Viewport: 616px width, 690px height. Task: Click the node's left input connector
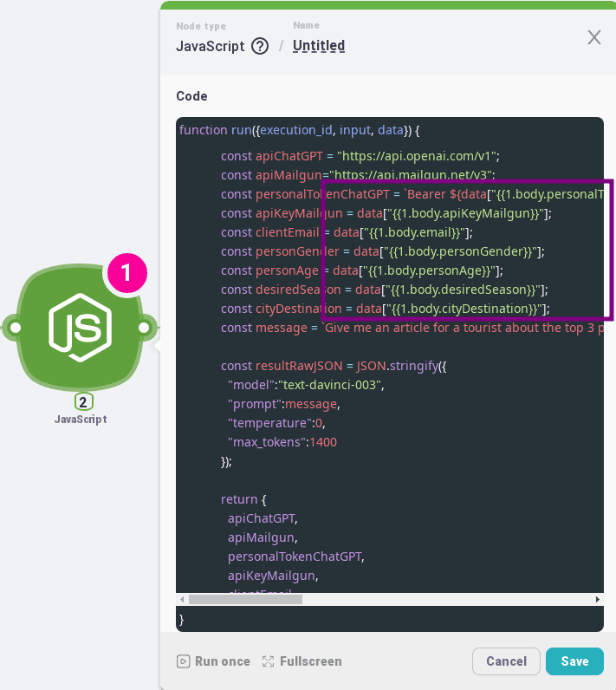click(12, 328)
